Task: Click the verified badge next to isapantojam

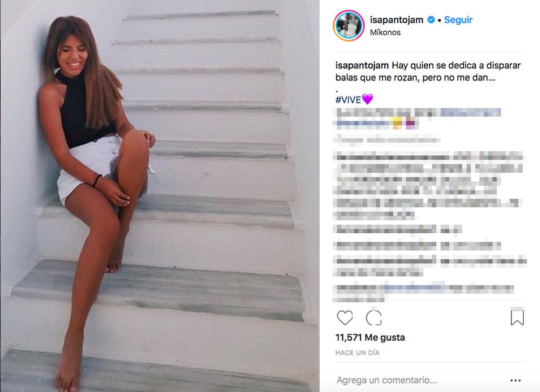Action: point(431,20)
